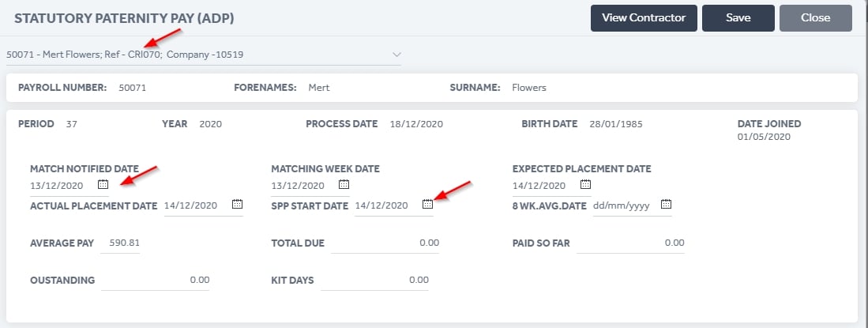This screenshot has height=328, width=868.
Task: Open calendar for Expected Placement Date
Action: [585, 184]
